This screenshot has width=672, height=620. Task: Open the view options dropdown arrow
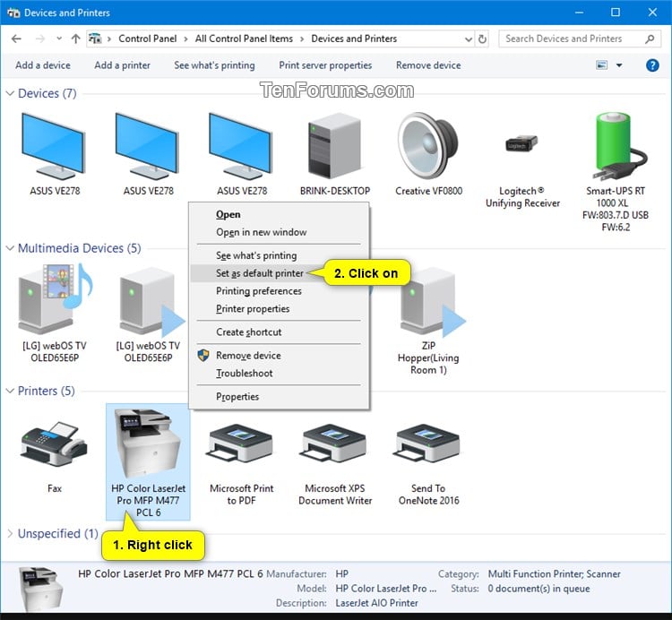click(619, 65)
